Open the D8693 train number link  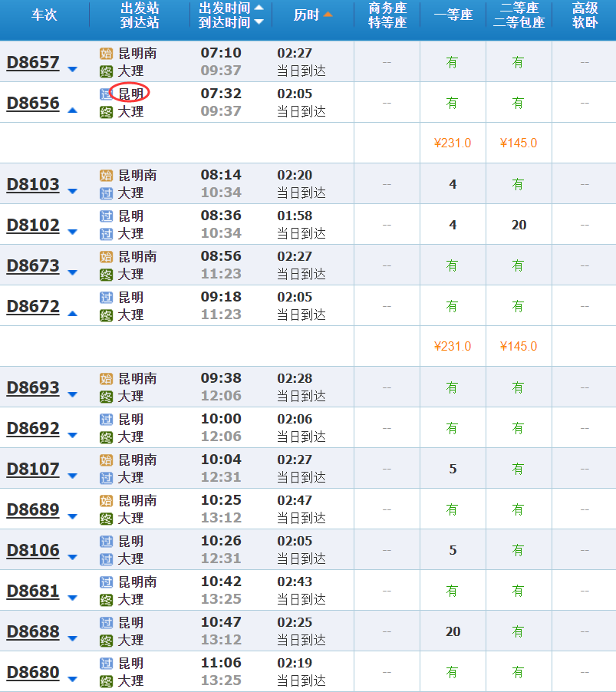coord(33,388)
